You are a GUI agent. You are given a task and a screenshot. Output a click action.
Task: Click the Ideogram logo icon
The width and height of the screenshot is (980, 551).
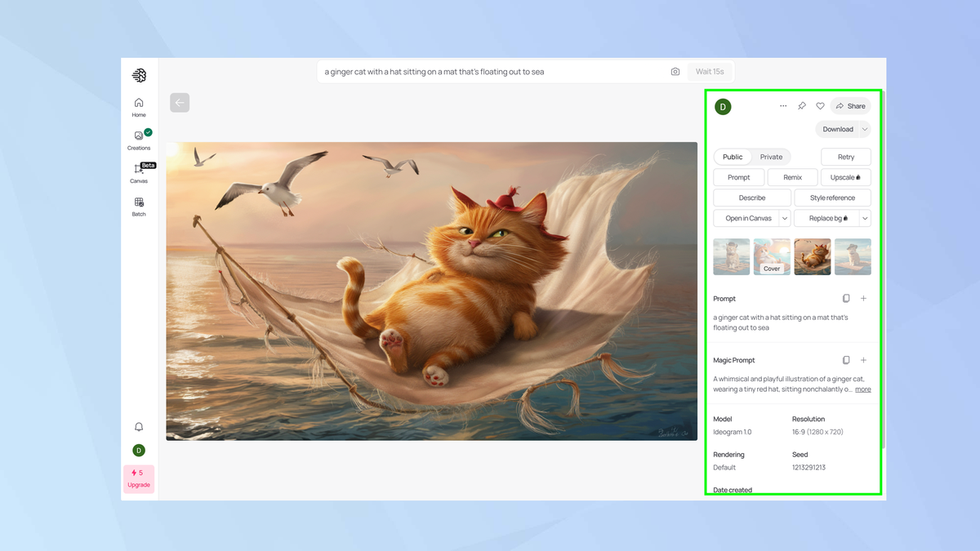click(x=139, y=76)
